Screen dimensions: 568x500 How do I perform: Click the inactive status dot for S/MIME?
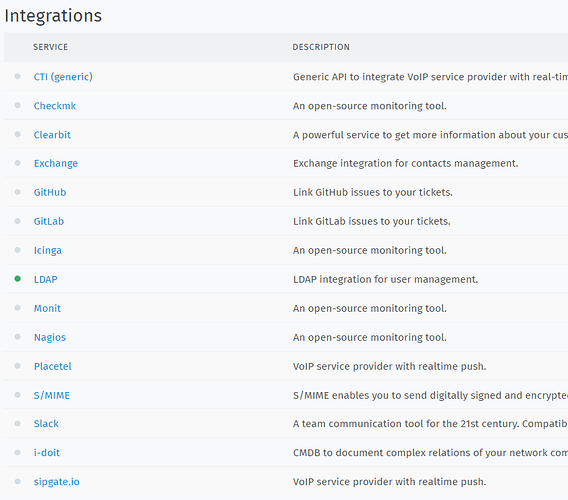(17, 394)
